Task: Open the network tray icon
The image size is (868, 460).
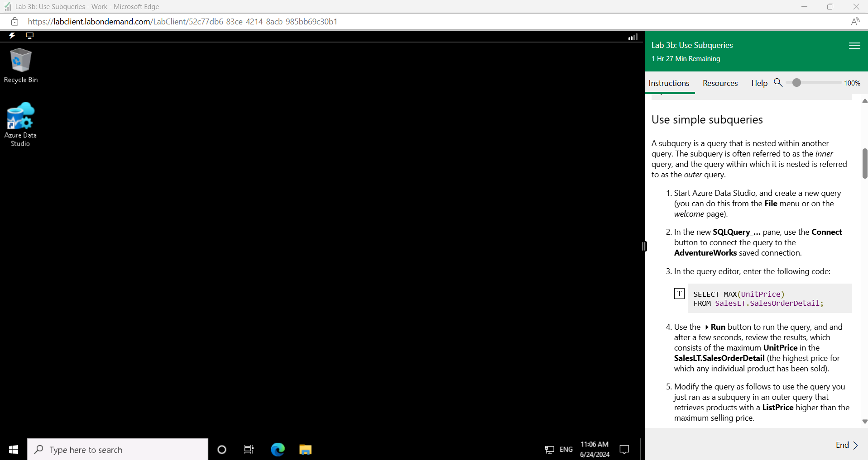Action: (549, 450)
